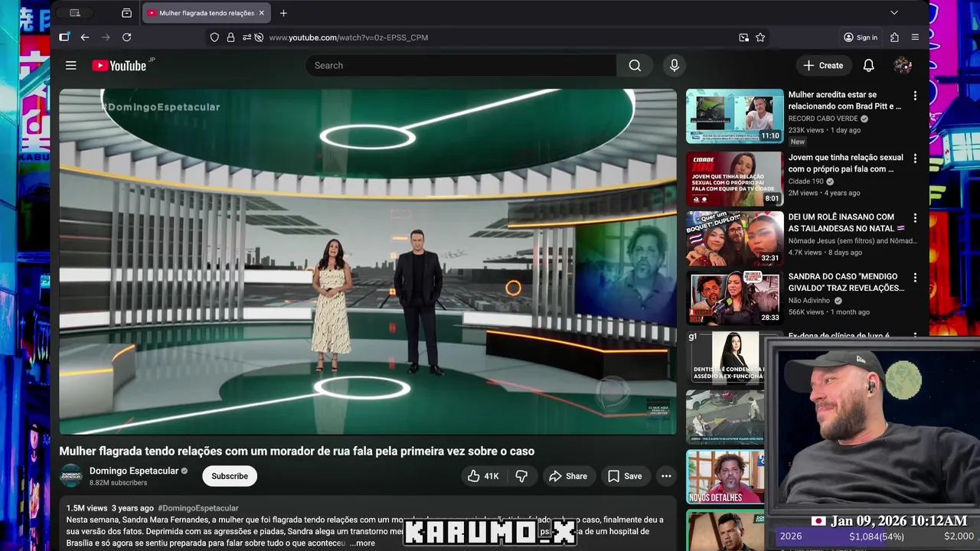The image size is (980, 551).
Task: Go forward in browser history
Action: (106, 37)
